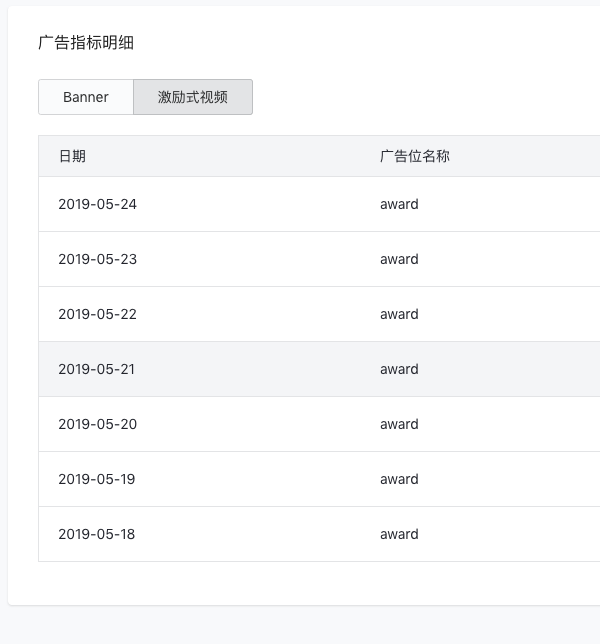Viewport: 600px width, 644px height.
Task: Select the 2019-05-23 date cell
Action: (97, 259)
